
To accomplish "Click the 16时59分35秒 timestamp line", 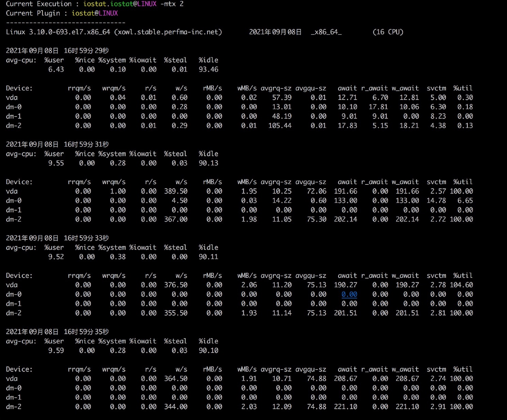I will (x=57, y=332).
